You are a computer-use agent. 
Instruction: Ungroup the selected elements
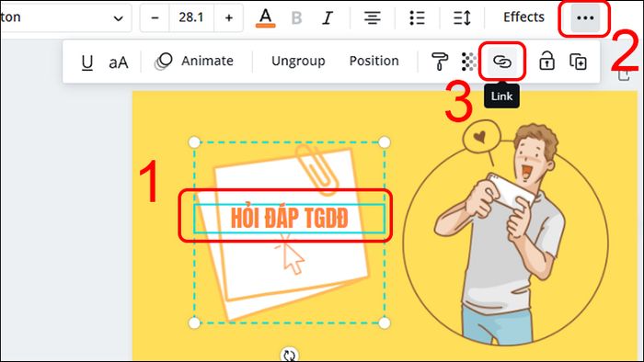[298, 61]
